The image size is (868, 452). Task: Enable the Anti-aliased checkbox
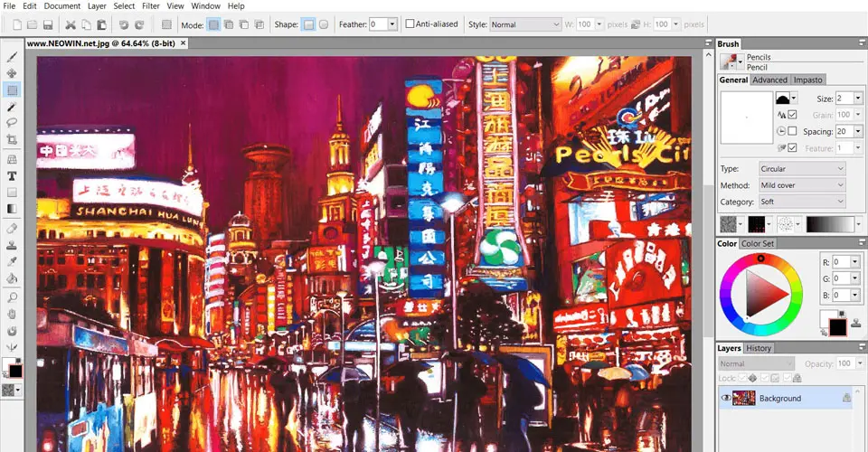point(410,24)
